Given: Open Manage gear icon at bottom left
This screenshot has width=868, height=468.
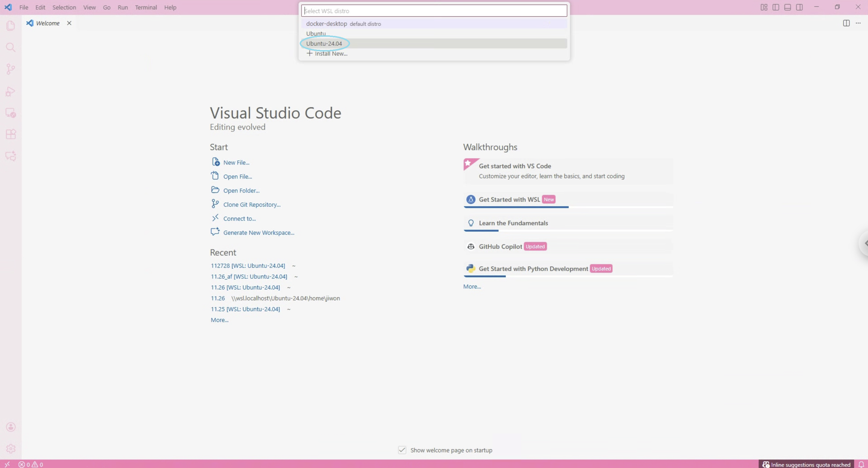Looking at the screenshot, I should pyautogui.click(x=11, y=448).
